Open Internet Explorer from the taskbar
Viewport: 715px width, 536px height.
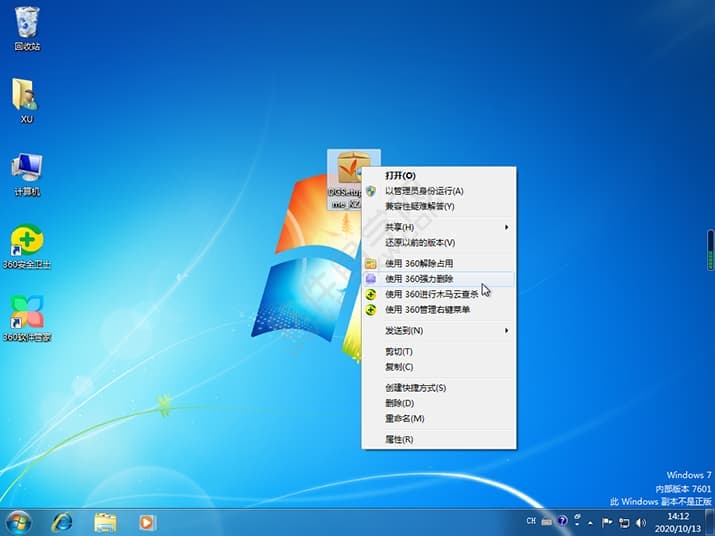(x=63, y=521)
